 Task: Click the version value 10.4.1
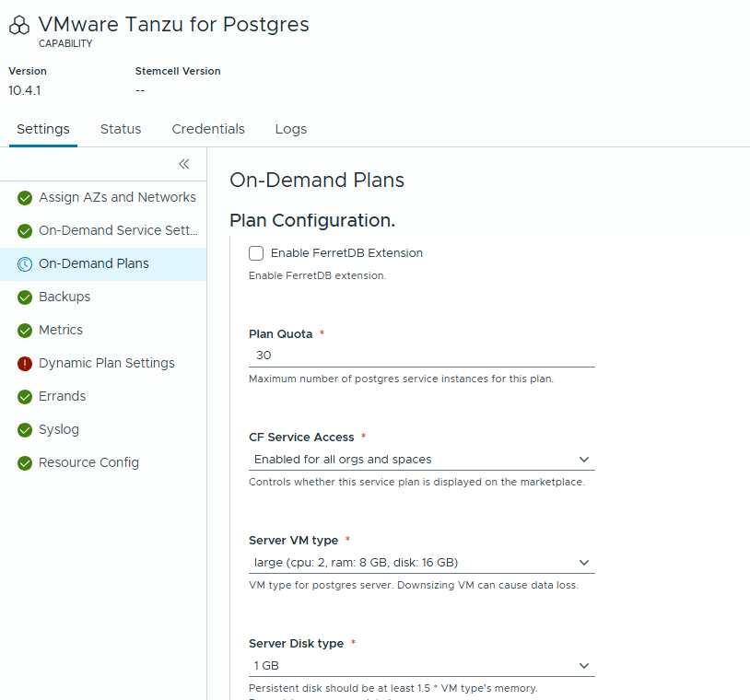[24, 90]
